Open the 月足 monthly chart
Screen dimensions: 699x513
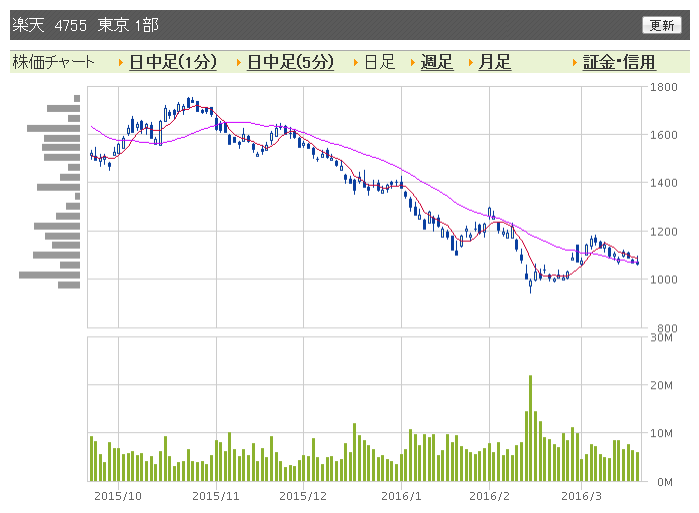(494, 62)
